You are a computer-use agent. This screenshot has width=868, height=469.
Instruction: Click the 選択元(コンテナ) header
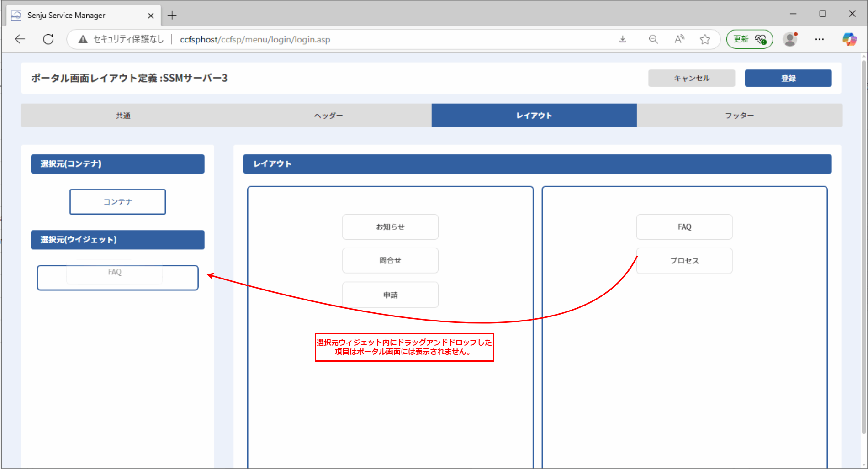tap(118, 164)
